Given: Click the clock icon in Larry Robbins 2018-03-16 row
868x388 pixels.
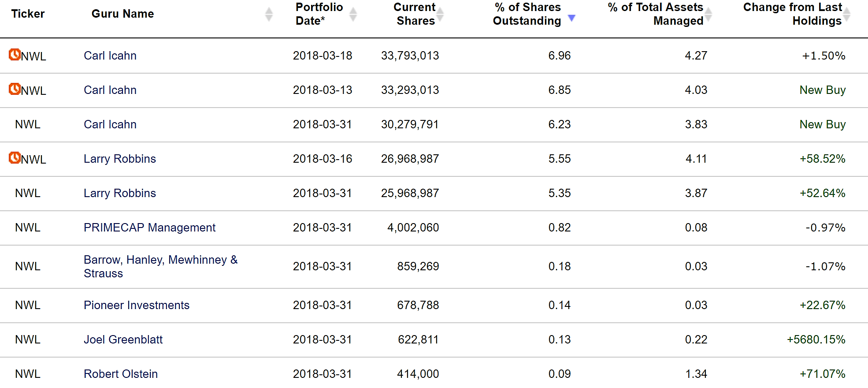Looking at the screenshot, I should (15, 157).
